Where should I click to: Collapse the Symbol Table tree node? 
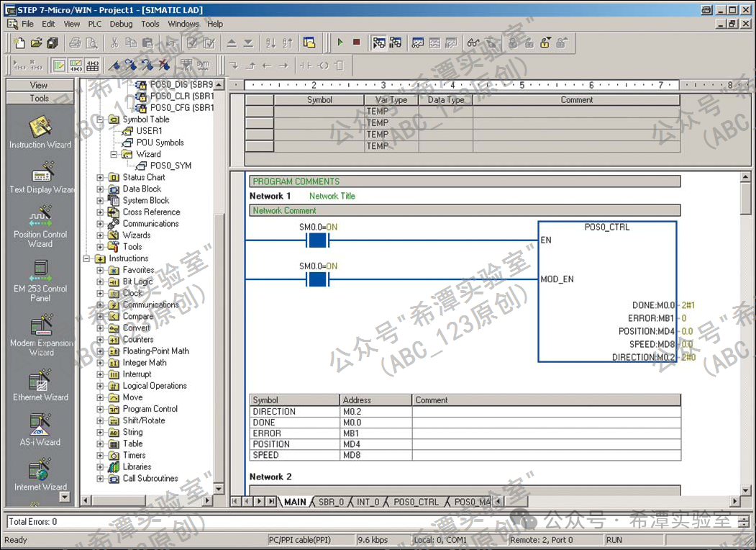[x=100, y=120]
